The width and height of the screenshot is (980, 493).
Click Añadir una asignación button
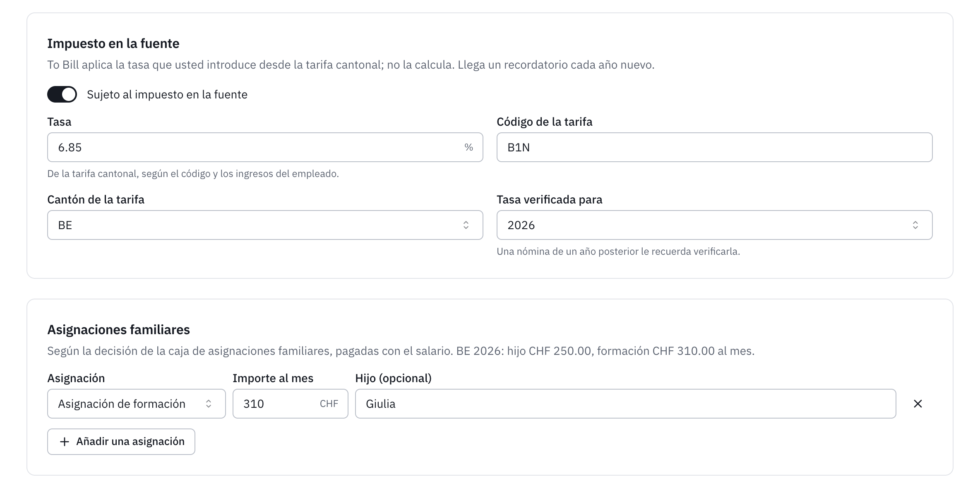coord(121,442)
